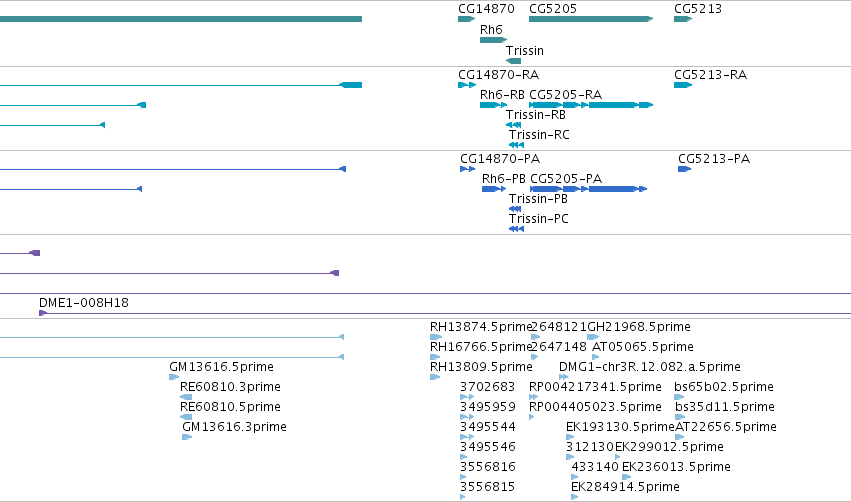Select EST GH21968.5prime
The image size is (851, 502).
(x=639, y=327)
